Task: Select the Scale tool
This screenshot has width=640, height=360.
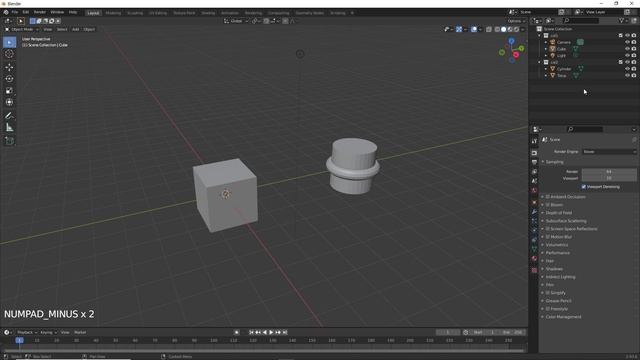Action: point(9,91)
